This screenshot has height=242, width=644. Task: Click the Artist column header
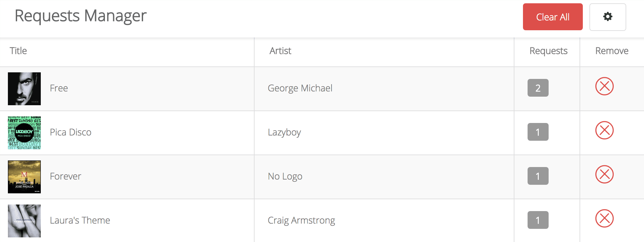coord(280,51)
